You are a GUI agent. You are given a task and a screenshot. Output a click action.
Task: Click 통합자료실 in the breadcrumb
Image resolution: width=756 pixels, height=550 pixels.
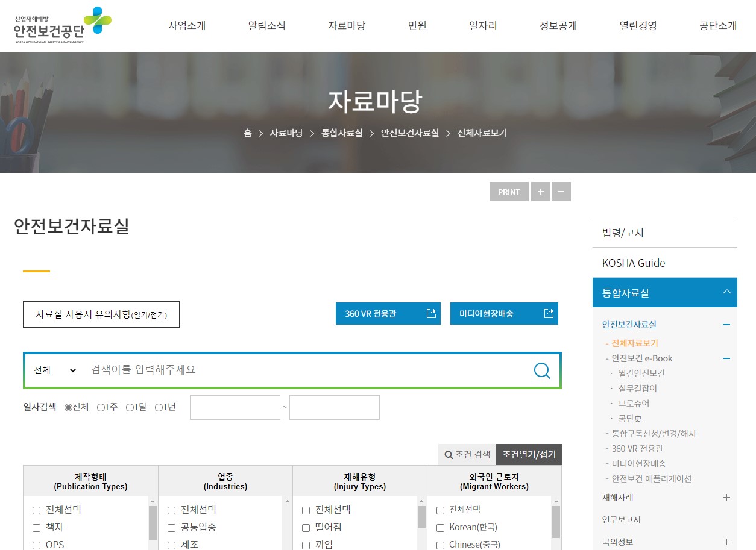[x=342, y=133]
